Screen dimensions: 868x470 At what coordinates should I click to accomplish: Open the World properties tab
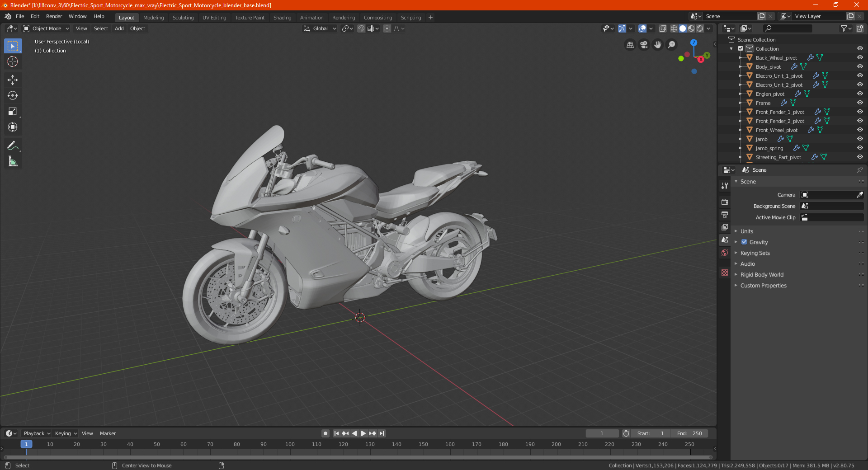(x=725, y=253)
